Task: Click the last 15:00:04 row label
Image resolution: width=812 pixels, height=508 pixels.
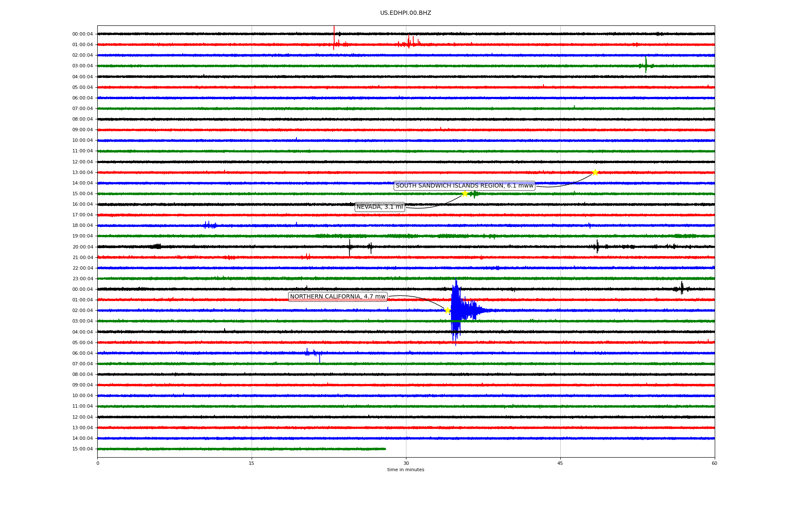Action: (82, 449)
